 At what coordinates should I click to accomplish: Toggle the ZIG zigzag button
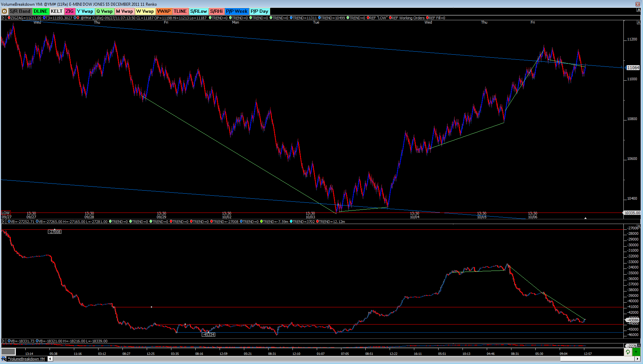[69, 11]
